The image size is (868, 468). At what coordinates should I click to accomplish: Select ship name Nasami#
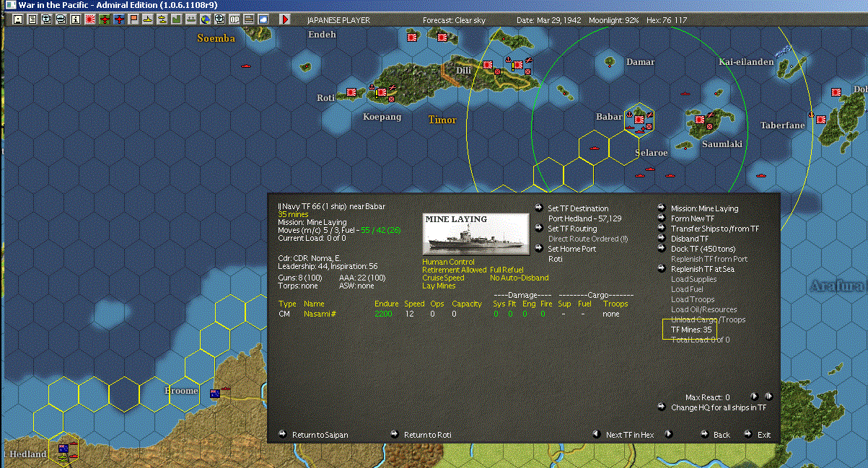(x=319, y=314)
